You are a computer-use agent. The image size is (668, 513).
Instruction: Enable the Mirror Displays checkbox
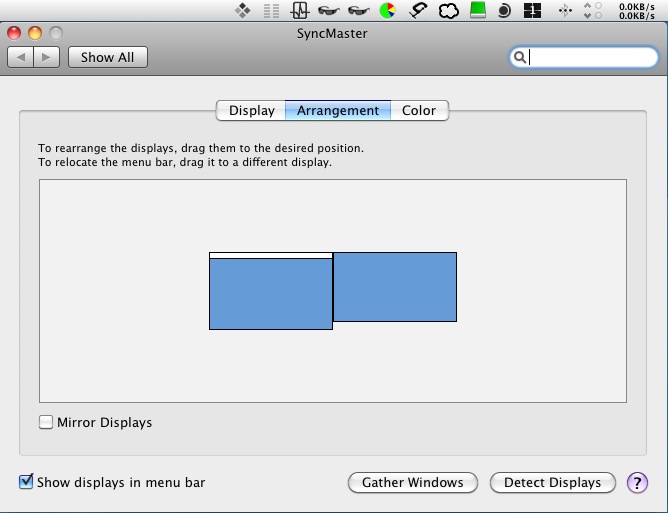(46, 422)
